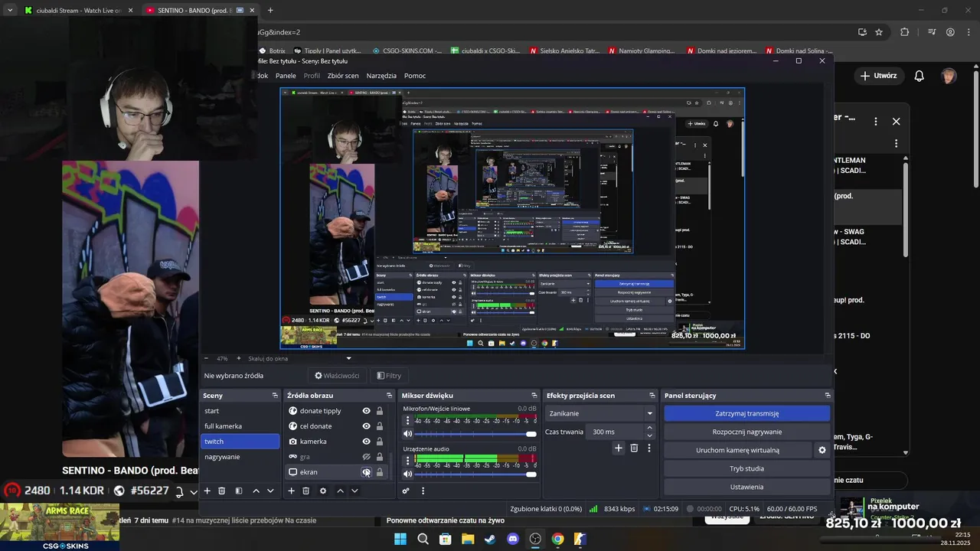
Task: Pop out the Mikser dźwięku dock
Action: click(x=534, y=396)
